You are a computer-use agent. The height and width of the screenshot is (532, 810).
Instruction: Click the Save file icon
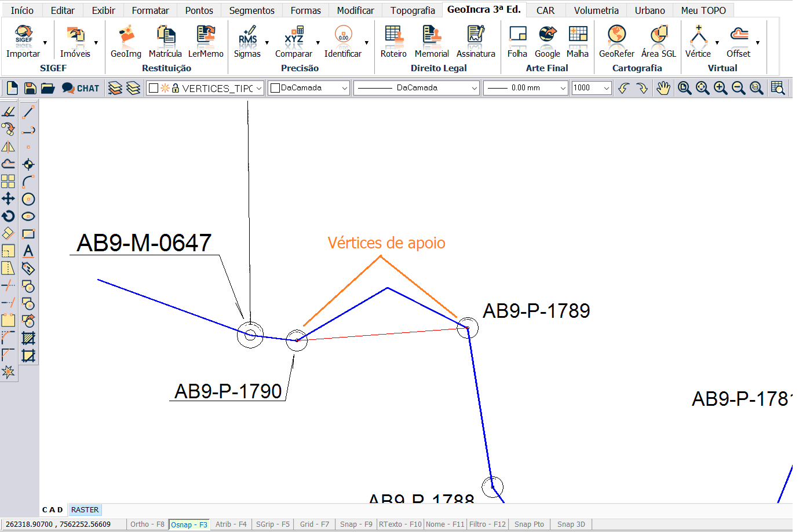tap(30, 88)
